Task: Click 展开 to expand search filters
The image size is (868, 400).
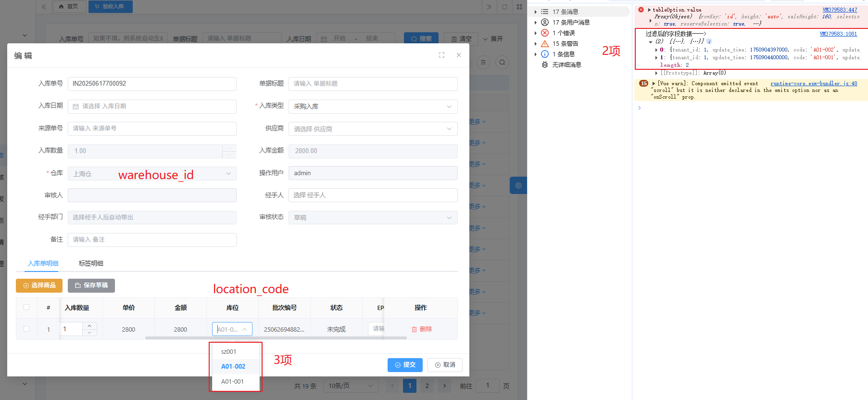Action: (493, 39)
